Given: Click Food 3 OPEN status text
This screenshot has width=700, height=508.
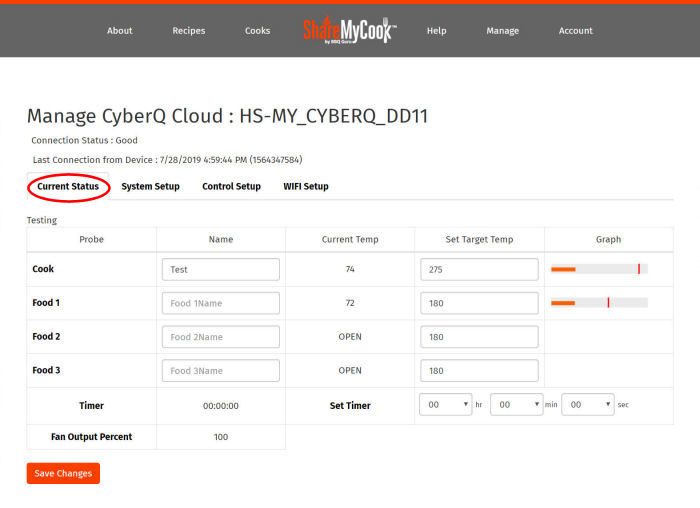Looking at the screenshot, I should pyautogui.click(x=350, y=371).
